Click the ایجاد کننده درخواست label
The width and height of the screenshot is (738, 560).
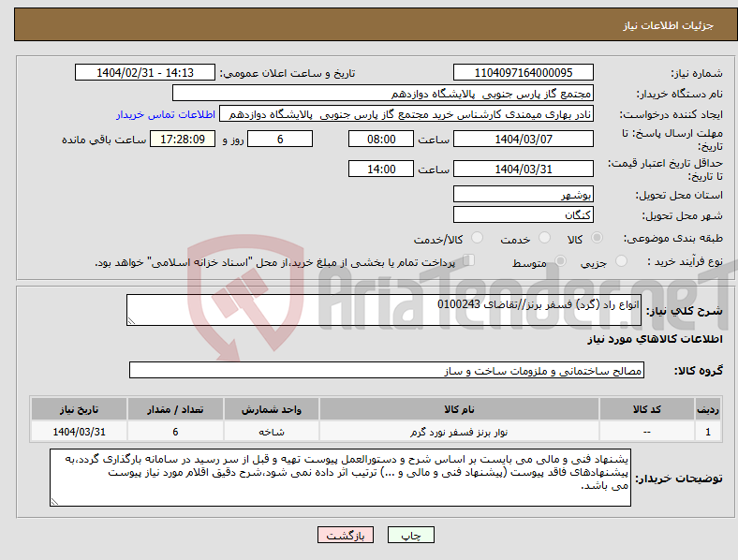click(x=672, y=115)
